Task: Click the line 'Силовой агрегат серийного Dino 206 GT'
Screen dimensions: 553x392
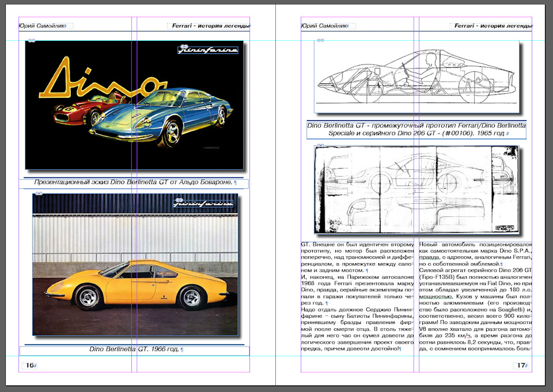Action: coord(475,271)
